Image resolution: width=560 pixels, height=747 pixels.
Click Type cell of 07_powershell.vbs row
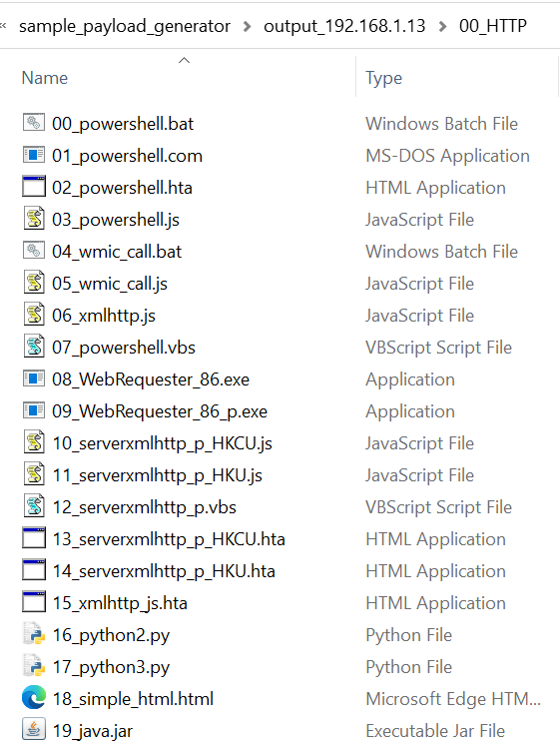pos(438,348)
